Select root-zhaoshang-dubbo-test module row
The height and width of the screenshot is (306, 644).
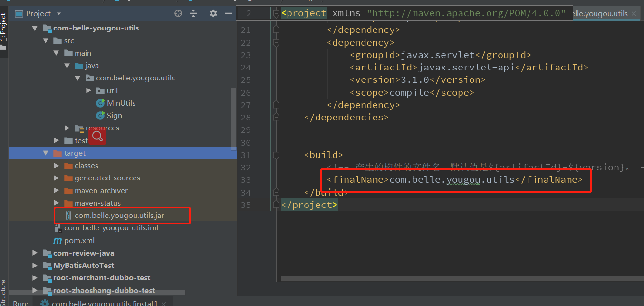122,290
